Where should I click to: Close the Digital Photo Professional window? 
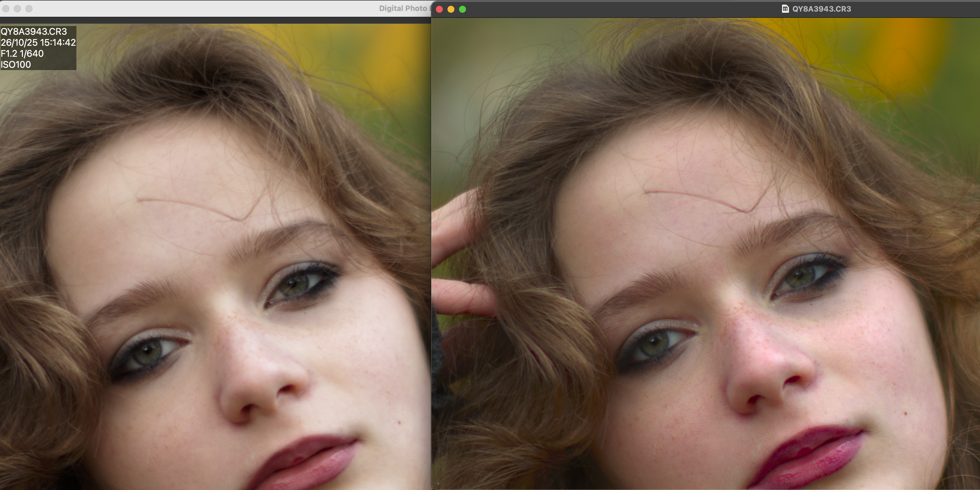click(x=6, y=8)
